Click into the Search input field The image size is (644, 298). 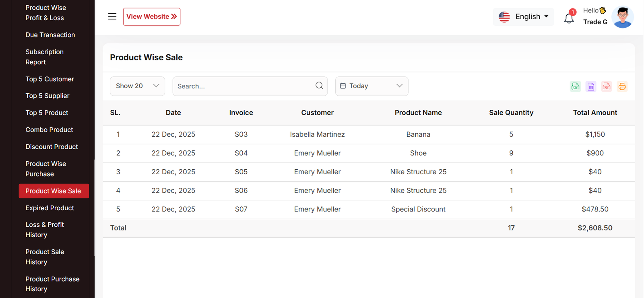pyautogui.click(x=244, y=86)
